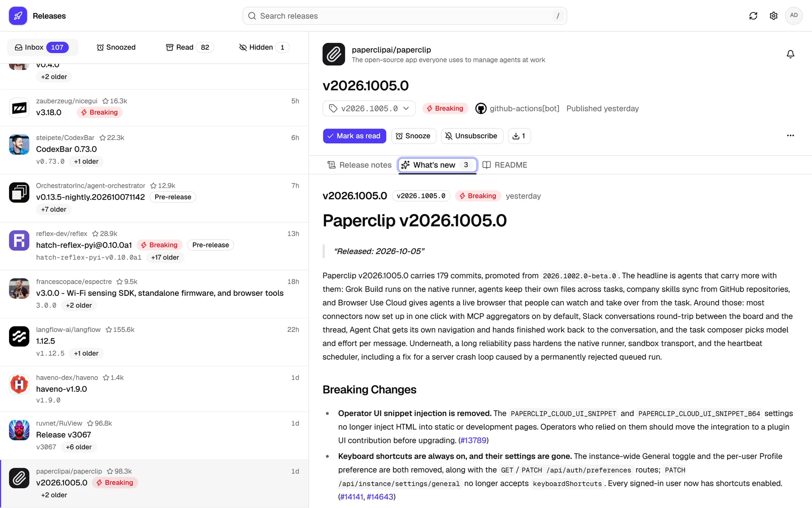This screenshot has height=508, width=812.
Task: Open the AD user avatar menu
Action: coord(794,15)
